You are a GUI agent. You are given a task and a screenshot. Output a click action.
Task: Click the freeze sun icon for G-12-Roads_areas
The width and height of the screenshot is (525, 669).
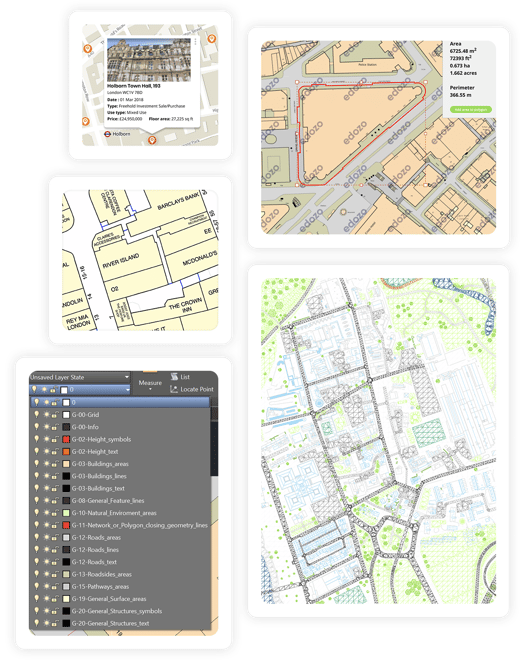(x=46, y=537)
